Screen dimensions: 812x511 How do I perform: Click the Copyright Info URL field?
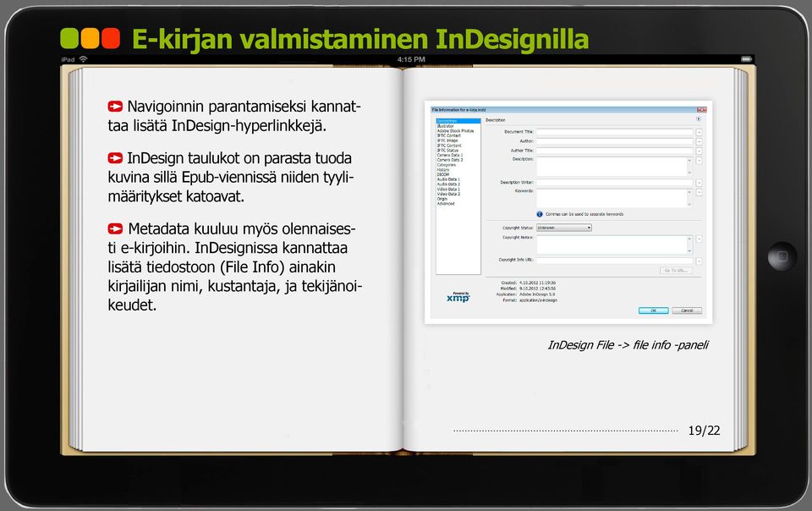point(614,261)
